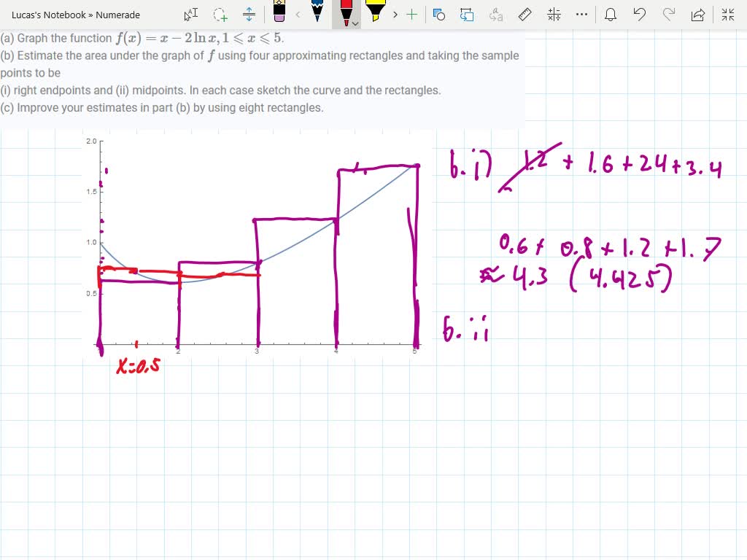This screenshot has height=560, width=747.
Task: Select the text selection tool
Action: [190, 15]
